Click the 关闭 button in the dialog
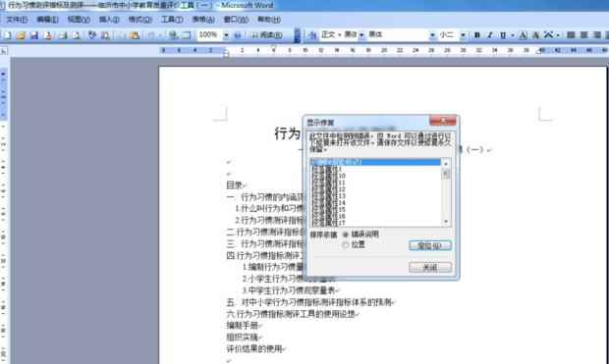This screenshot has height=364, width=609. 430,267
